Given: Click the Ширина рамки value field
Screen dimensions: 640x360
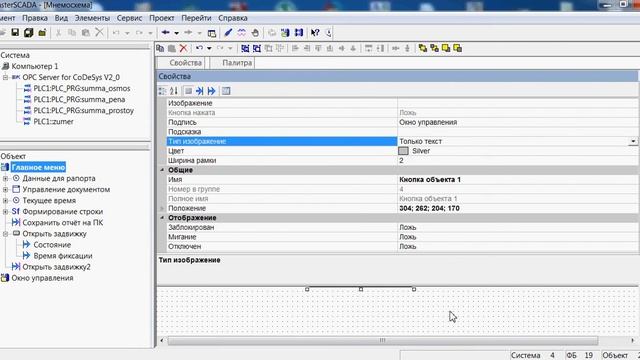Looking at the screenshot, I should pos(518,160).
